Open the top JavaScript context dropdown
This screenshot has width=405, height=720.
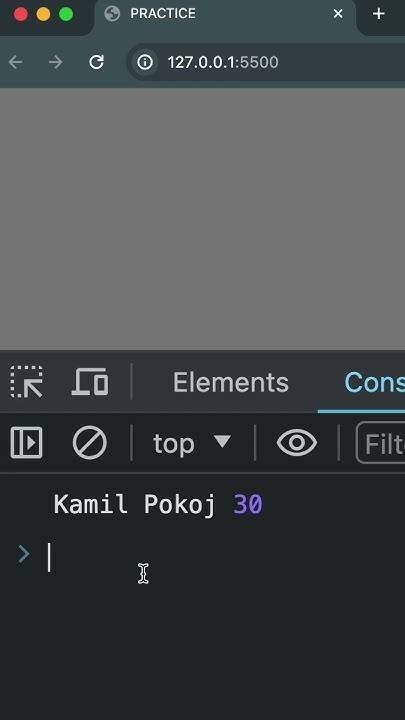point(192,443)
